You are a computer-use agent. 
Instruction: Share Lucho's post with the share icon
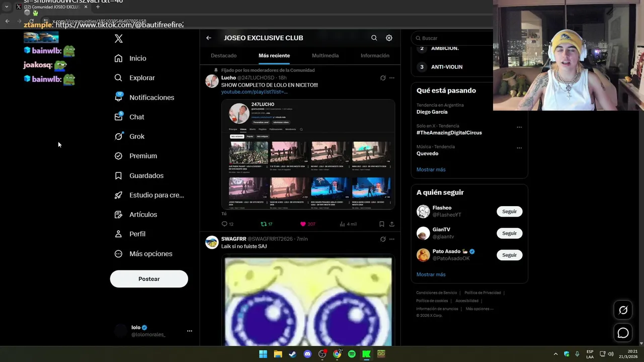[x=392, y=224]
